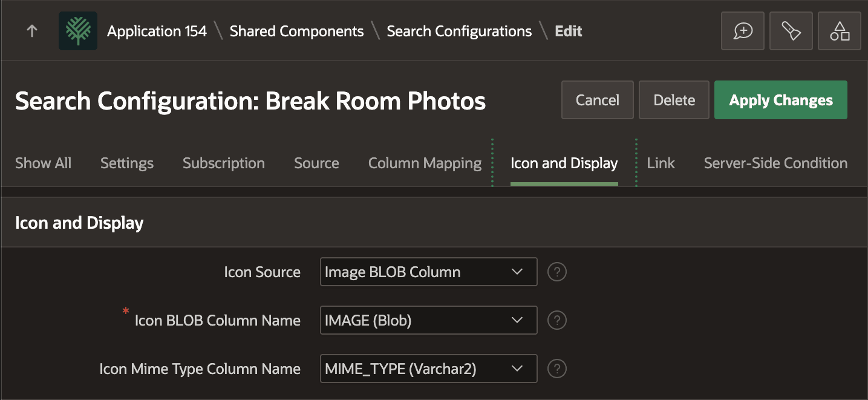The width and height of the screenshot is (868, 400).
Task: Open the shapes gallery icon
Action: pyautogui.click(x=840, y=31)
